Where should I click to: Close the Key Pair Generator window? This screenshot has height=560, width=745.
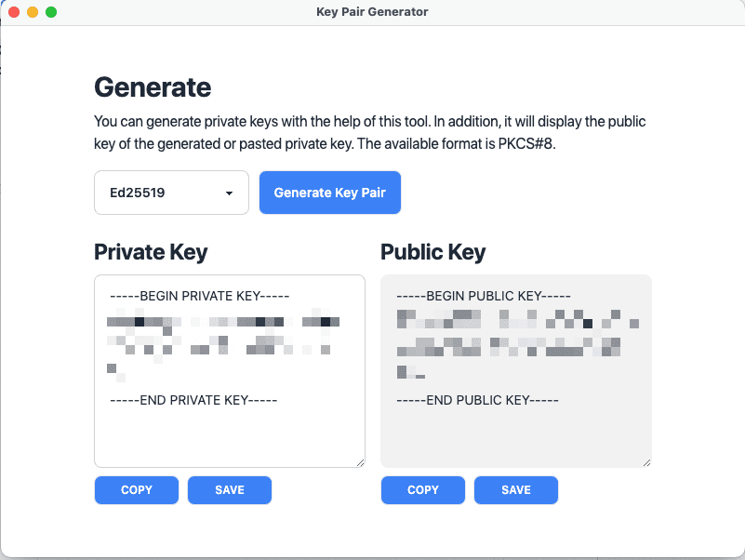[14, 12]
